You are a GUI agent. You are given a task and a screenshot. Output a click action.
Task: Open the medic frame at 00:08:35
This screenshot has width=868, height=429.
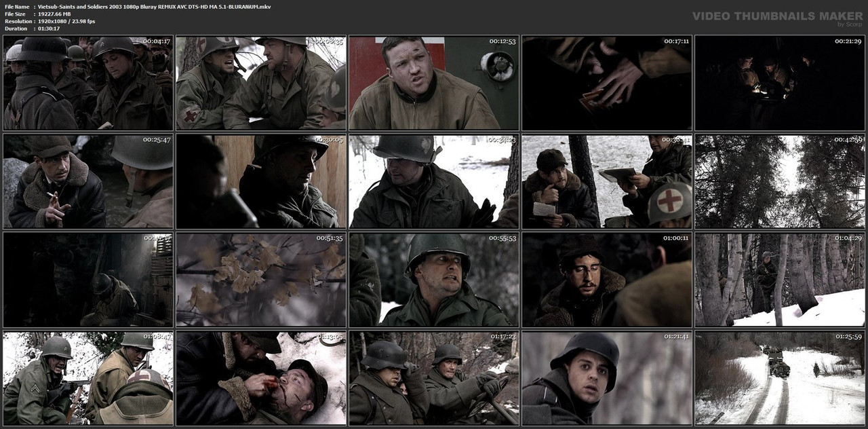pos(261,83)
